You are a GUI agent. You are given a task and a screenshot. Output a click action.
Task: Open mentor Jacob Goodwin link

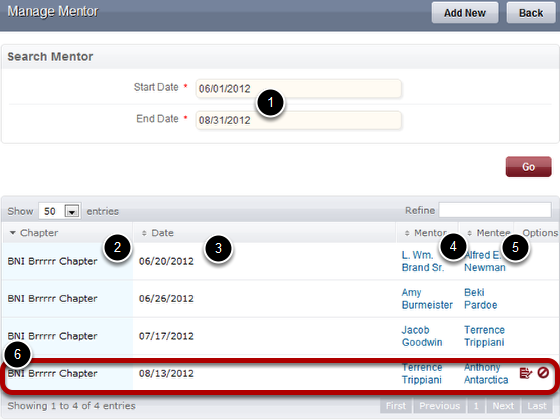[x=422, y=336]
